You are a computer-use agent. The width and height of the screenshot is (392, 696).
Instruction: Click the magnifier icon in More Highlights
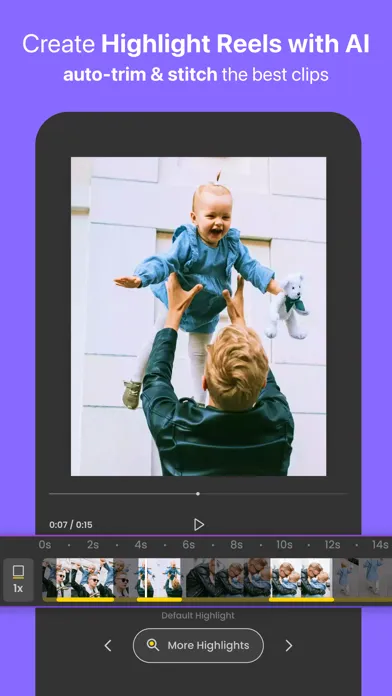point(153,645)
